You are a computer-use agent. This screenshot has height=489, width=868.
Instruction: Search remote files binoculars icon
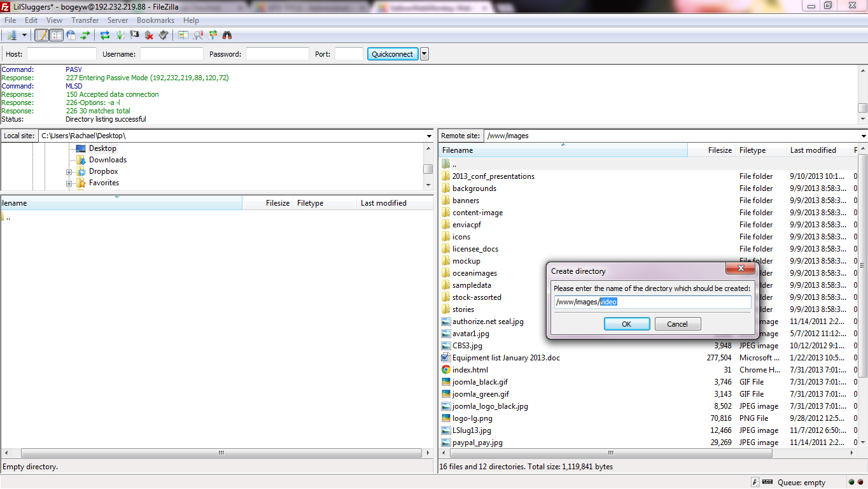[227, 35]
